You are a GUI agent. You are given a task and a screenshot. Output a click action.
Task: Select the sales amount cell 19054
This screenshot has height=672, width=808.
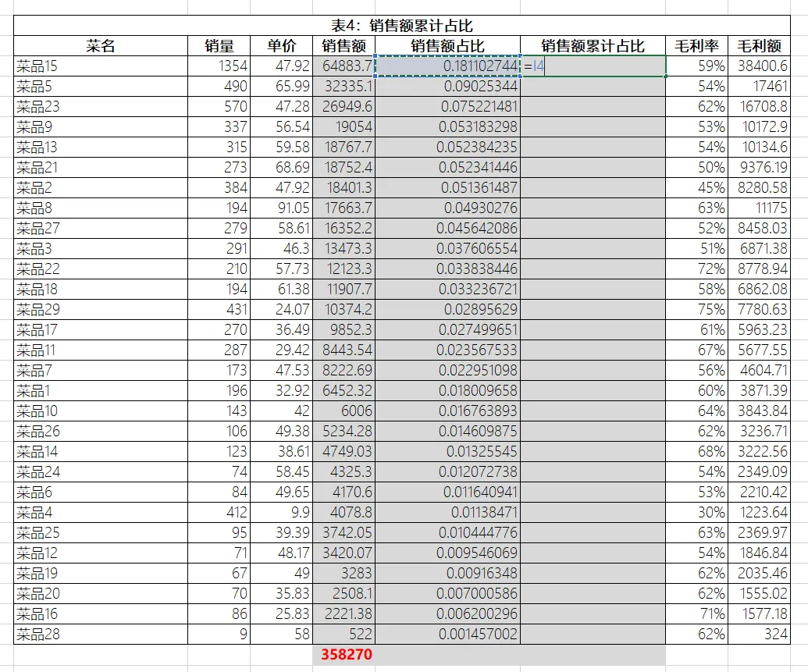pos(343,126)
